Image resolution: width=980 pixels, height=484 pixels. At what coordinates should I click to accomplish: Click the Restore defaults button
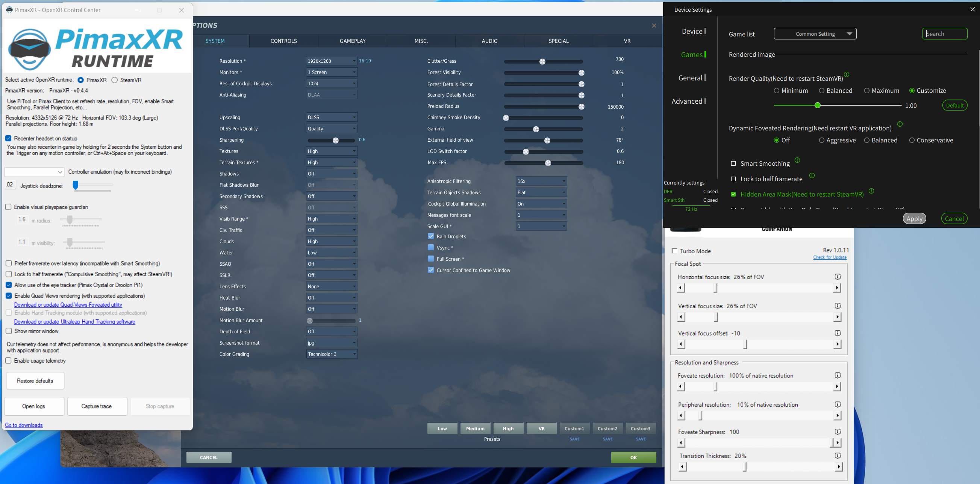(35, 381)
